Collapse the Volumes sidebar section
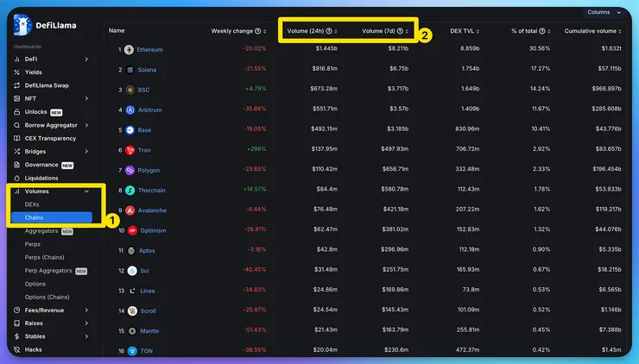The width and height of the screenshot is (639, 364). pos(86,191)
